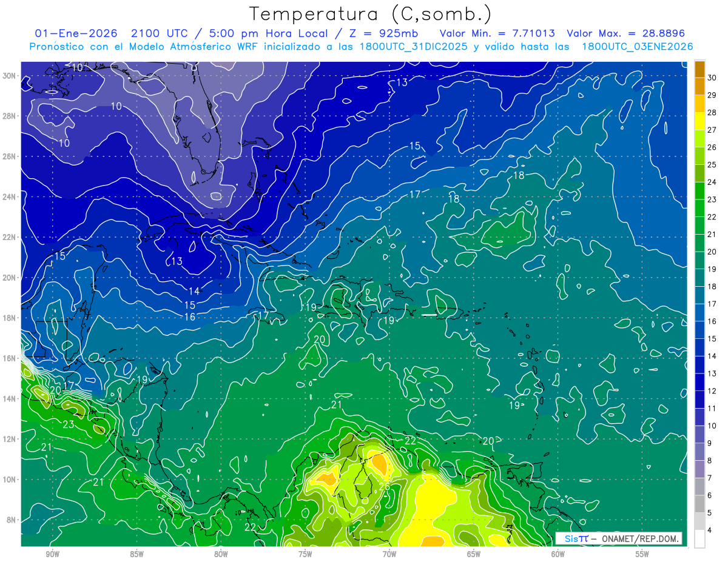Click the '80W' longitude axis label
This screenshot has width=728, height=562.
[221, 554]
